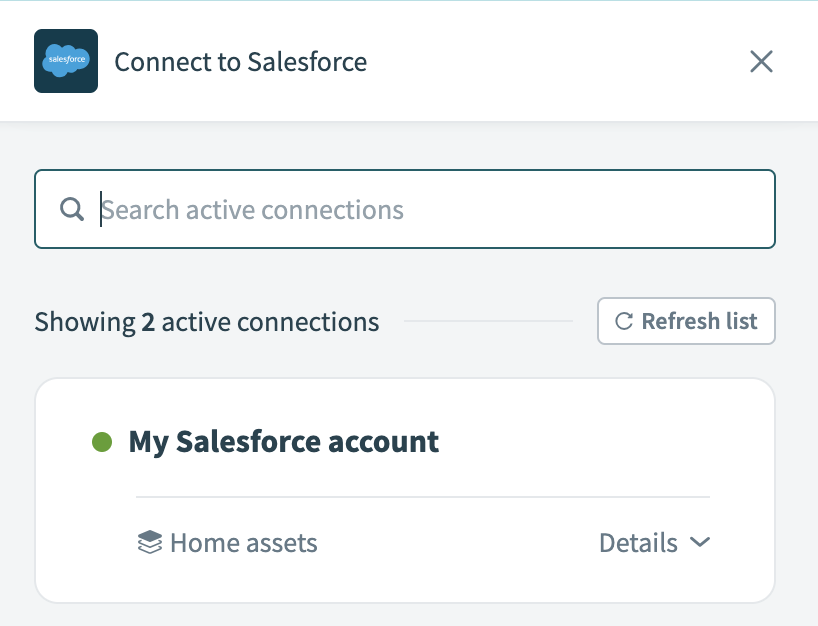Viewport: 818px width, 626px height.
Task: Click the green connection status dot
Action: tap(102, 441)
